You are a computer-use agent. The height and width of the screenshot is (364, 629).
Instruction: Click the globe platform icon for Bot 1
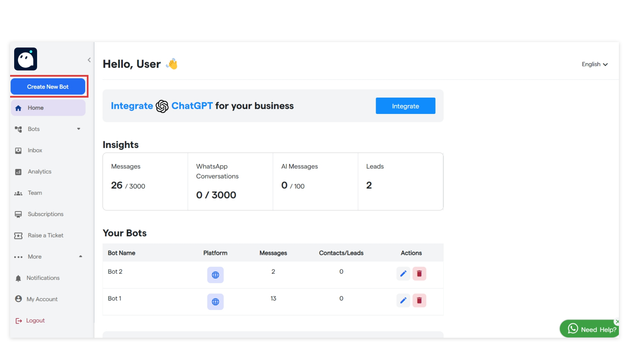pos(215,302)
